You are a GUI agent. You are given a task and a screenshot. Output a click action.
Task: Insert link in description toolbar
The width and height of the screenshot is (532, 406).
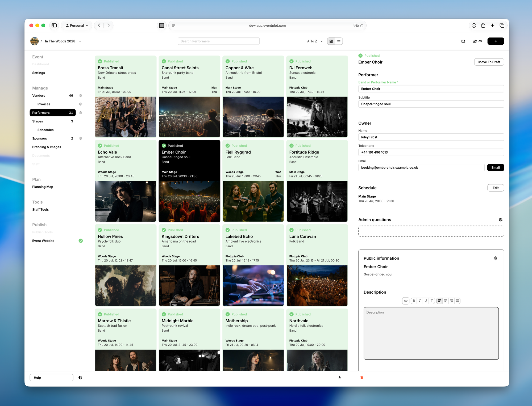click(406, 301)
